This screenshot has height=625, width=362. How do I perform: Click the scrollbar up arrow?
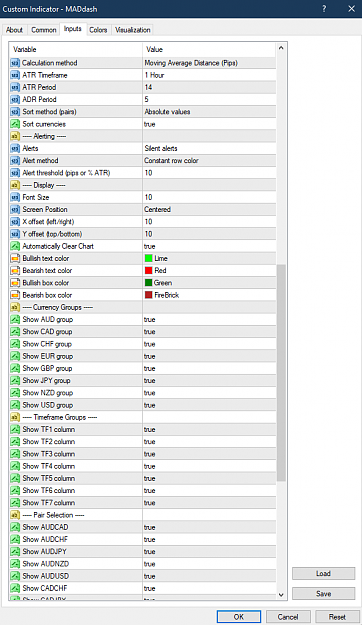tap(281, 48)
